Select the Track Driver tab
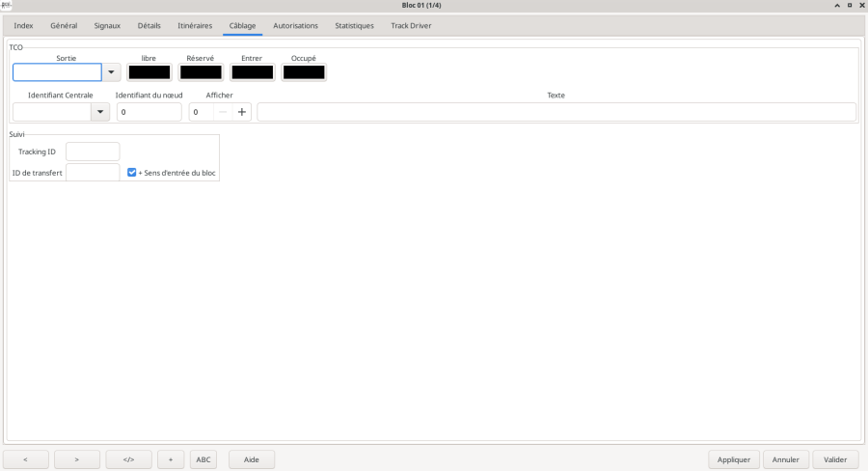Screen dimensions: 868x471 pos(411,25)
